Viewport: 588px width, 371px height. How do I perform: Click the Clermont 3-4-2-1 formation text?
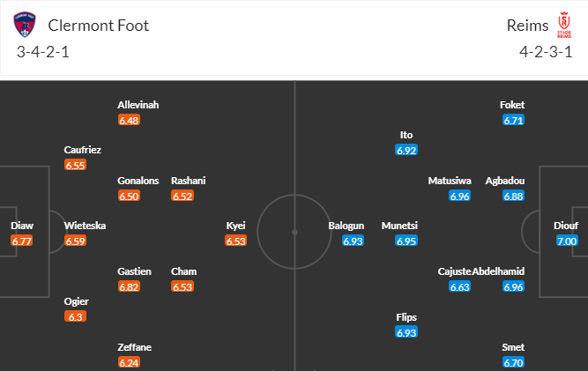tap(42, 52)
